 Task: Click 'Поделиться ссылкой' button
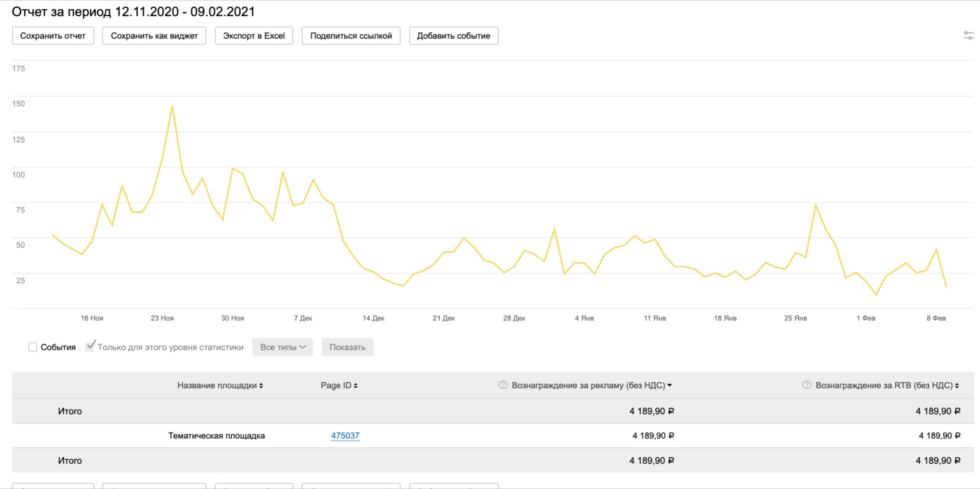(351, 36)
